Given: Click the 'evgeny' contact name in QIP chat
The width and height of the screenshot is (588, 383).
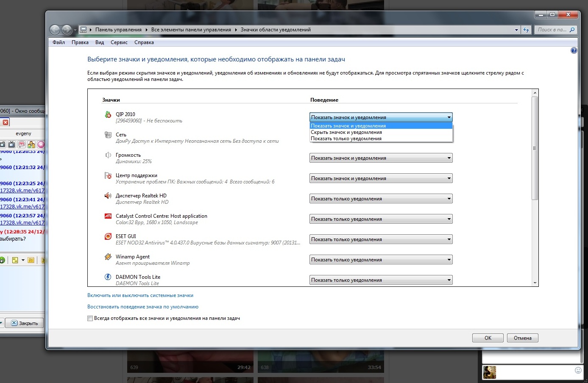Looking at the screenshot, I should pyautogui.click(x=23, y=133).
